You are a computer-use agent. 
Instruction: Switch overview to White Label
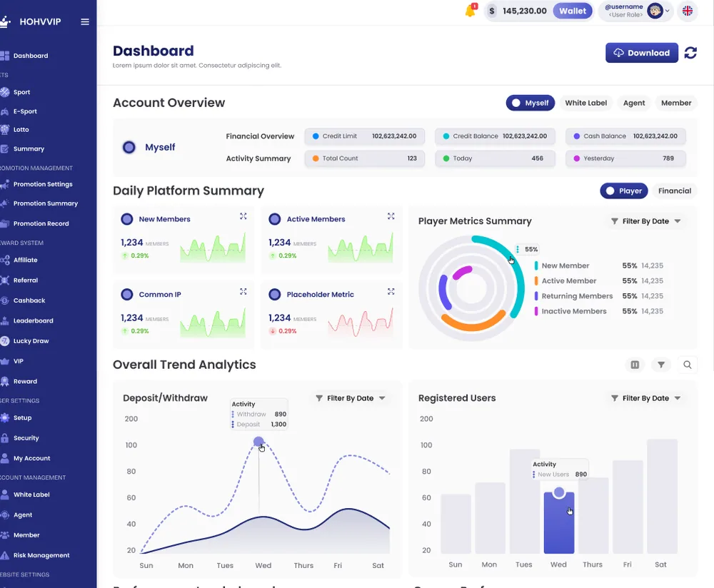(586, 103)
